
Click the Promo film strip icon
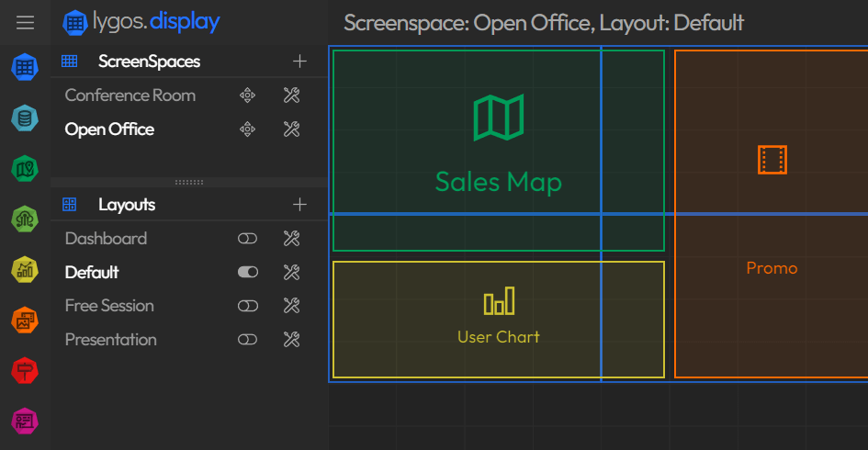[772, 160]
